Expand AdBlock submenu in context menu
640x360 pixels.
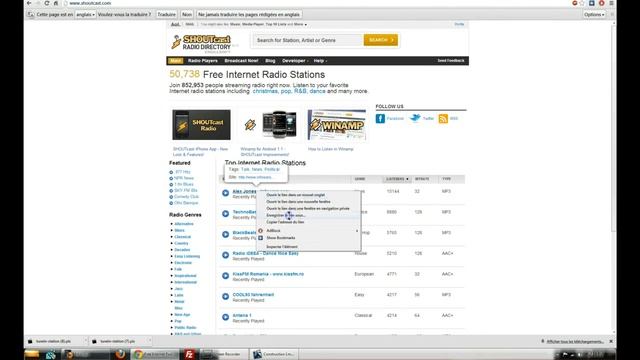click(x=309, y=231)
